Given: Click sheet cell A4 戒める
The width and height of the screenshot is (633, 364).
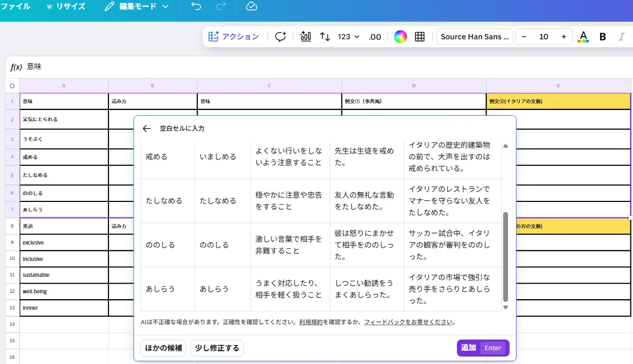Looking at the screenshot, I should [x=64, y=157].
